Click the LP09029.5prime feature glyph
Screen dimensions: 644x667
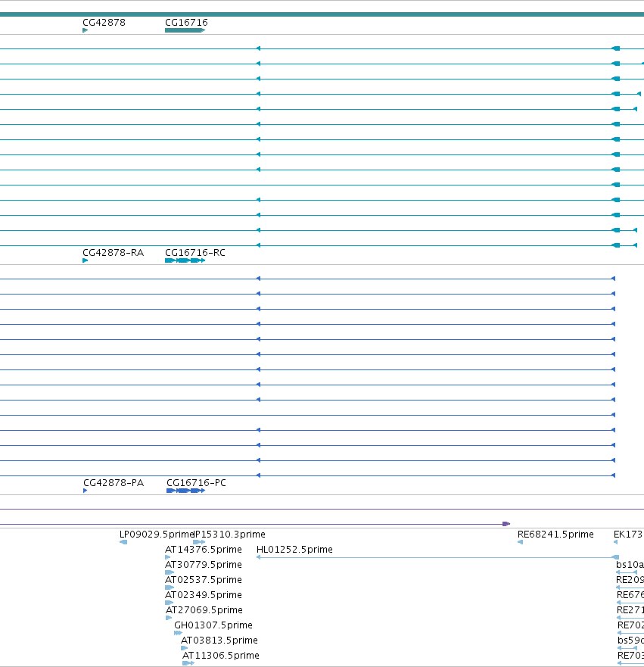pos(123,542)
